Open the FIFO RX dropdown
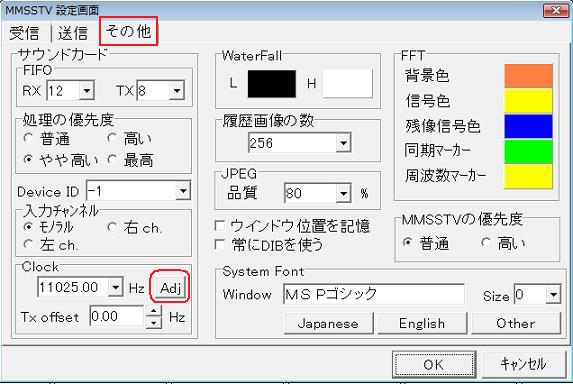Screen dimensions: 573x384 click(87, 90)
